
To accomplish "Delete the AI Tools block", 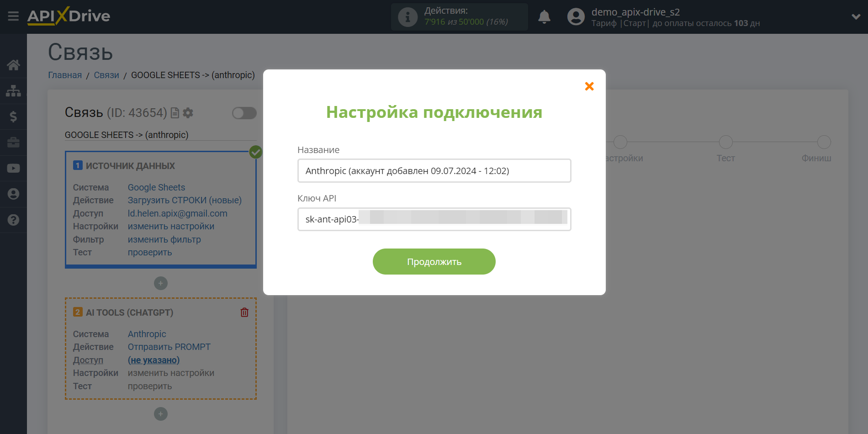I will coord(244,312).
